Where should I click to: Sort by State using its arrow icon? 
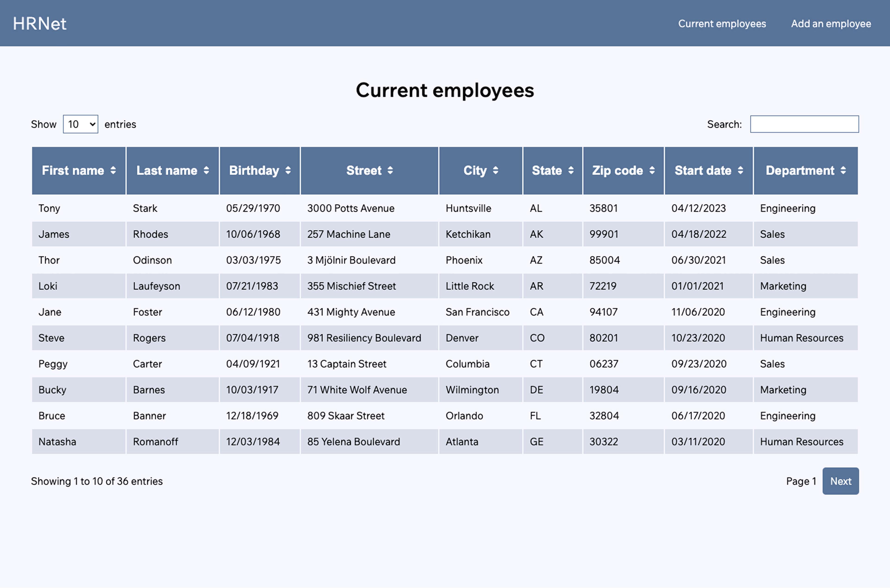click(x=571, y=171)
